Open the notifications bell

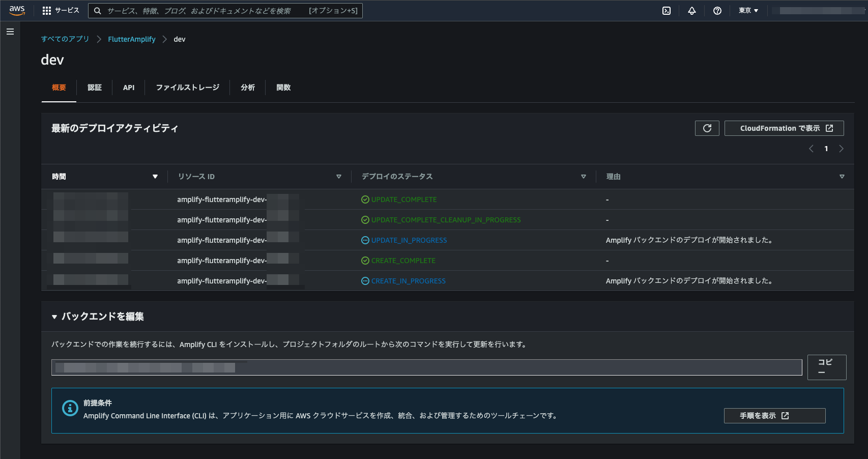pos(692,11)
